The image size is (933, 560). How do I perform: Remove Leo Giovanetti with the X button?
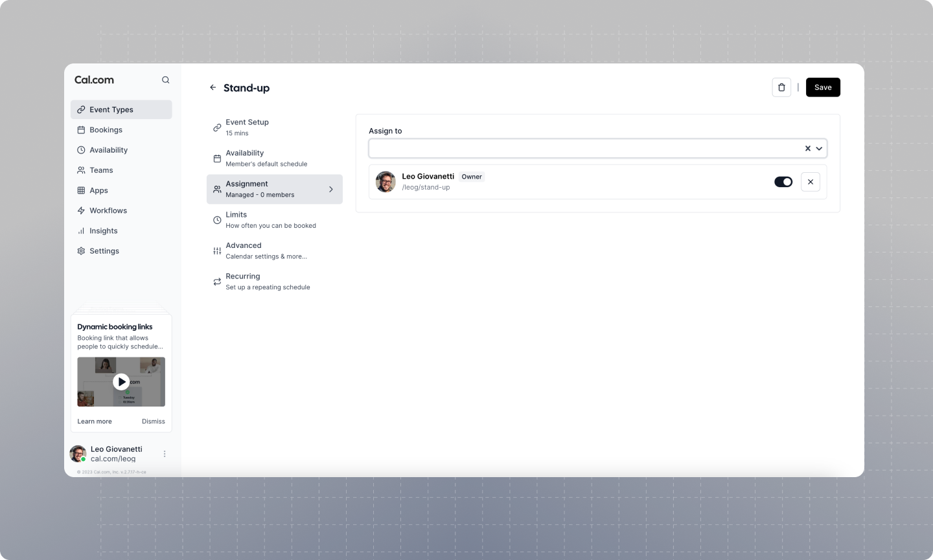click(811, 182)
